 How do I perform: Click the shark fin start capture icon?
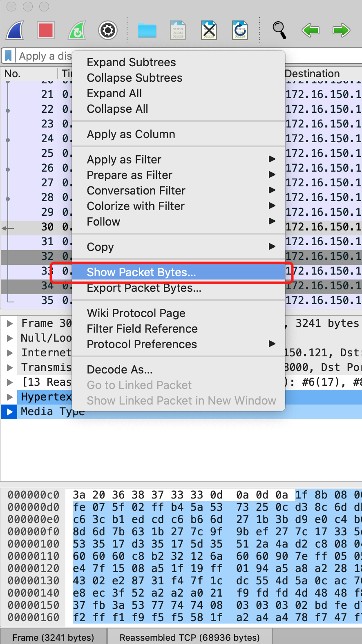(15, 31)
